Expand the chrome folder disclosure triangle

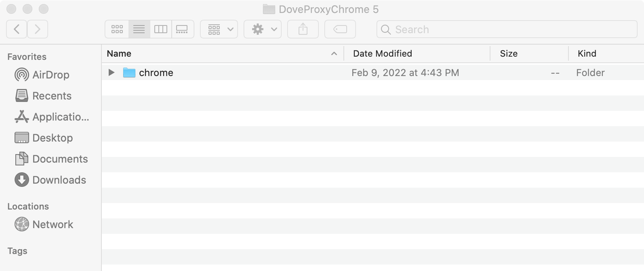[112, 72]
